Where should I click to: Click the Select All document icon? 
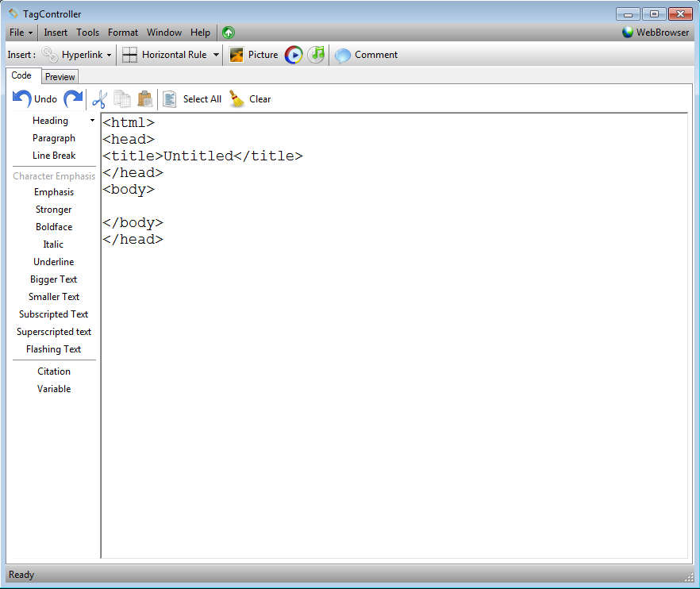click(x=169, y=99)
